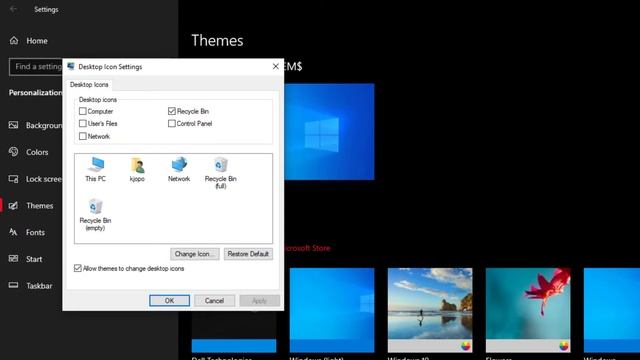
Task: Click the Microsoft Store link
Action: (x=307, y=248)
